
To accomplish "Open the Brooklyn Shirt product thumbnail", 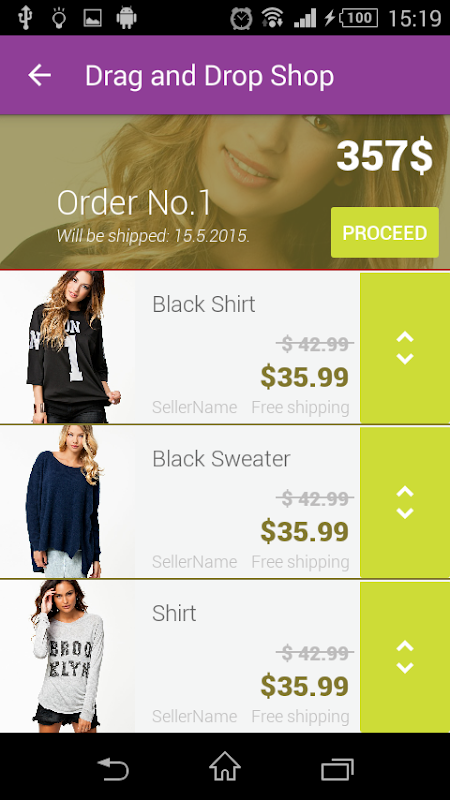I will click(x=67, y=656).
